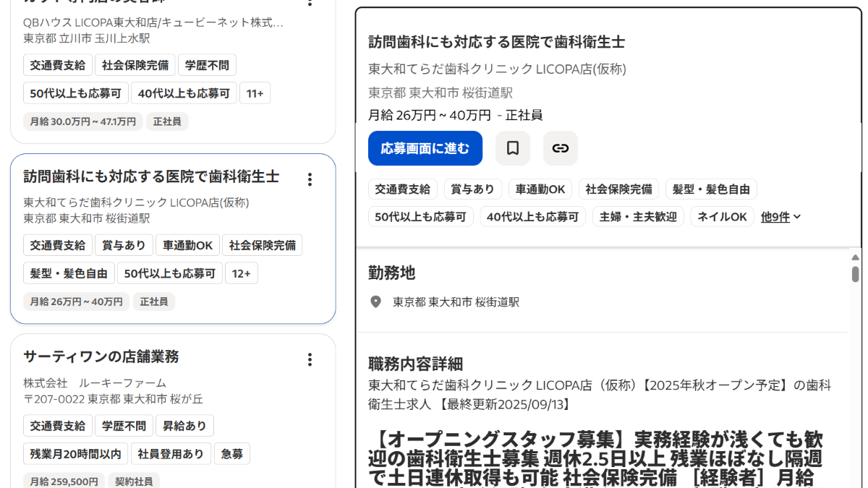
Task: Click QBハウス LICOPA東大和店 company name
Action: click(x=153, y=22)
